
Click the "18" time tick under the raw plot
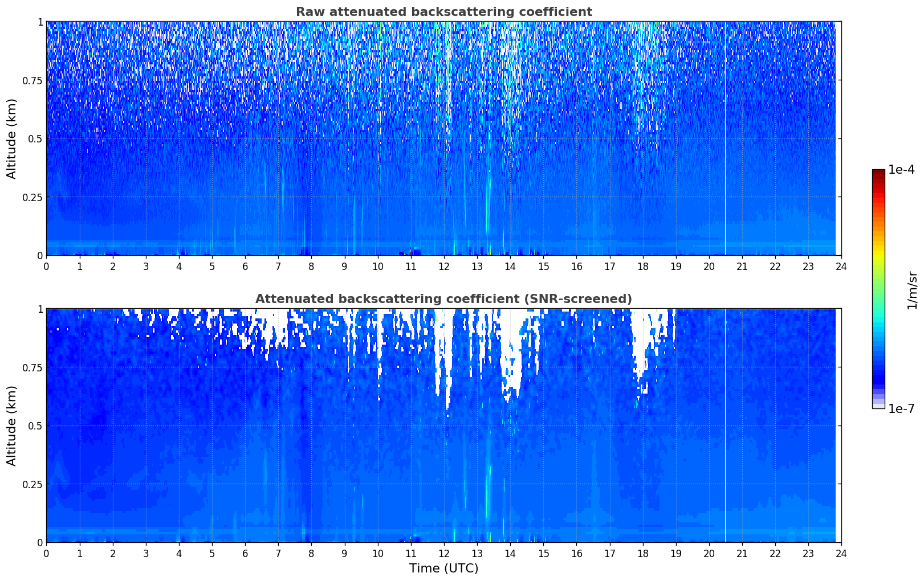642,266
